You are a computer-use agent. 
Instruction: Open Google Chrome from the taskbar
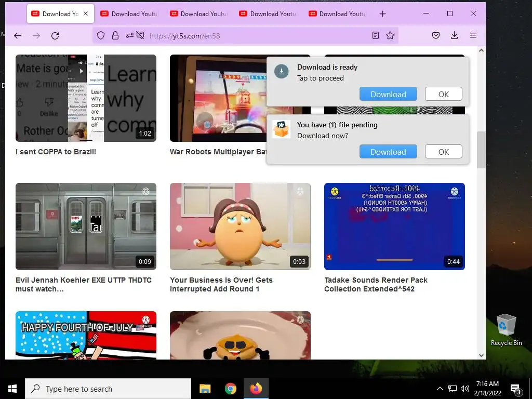coord(230,389)
